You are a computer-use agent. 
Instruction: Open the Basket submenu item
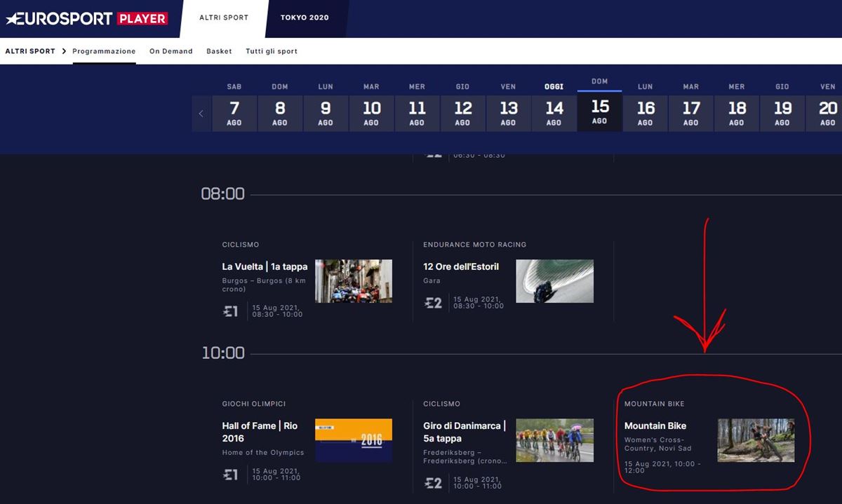coord(219,51)
